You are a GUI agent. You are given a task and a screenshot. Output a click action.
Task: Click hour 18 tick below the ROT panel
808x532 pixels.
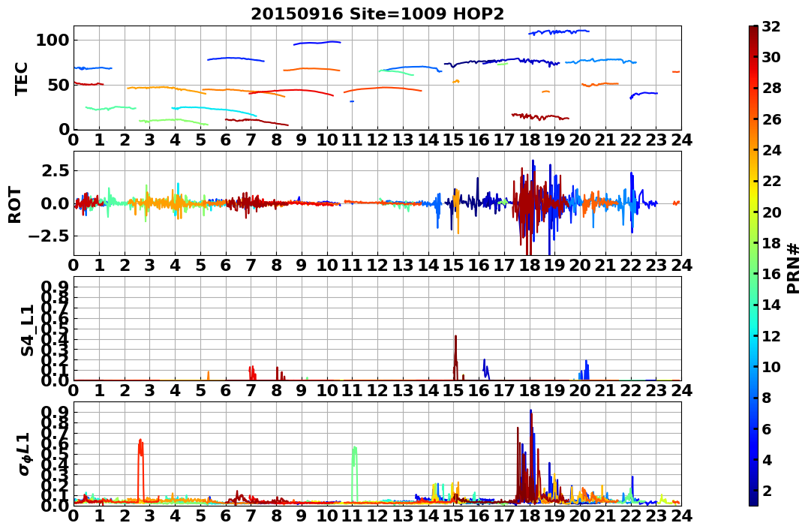click(x=529, y=266)
